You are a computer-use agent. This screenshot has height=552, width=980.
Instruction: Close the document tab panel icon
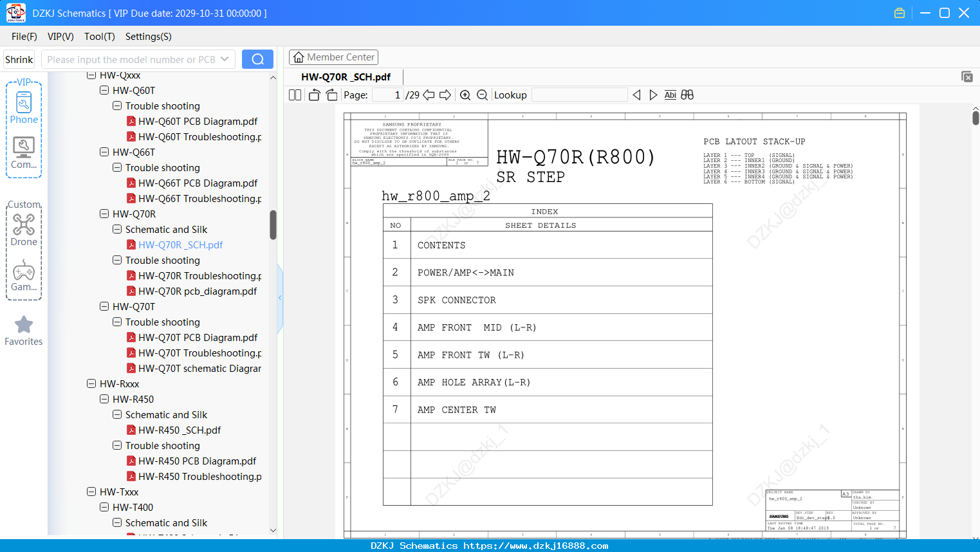(966, 77)
